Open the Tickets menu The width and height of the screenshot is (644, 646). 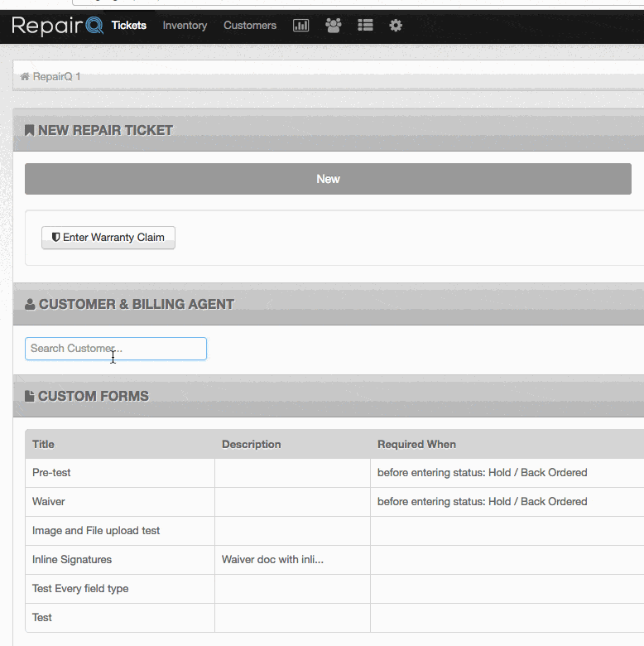tap(129, 26)
